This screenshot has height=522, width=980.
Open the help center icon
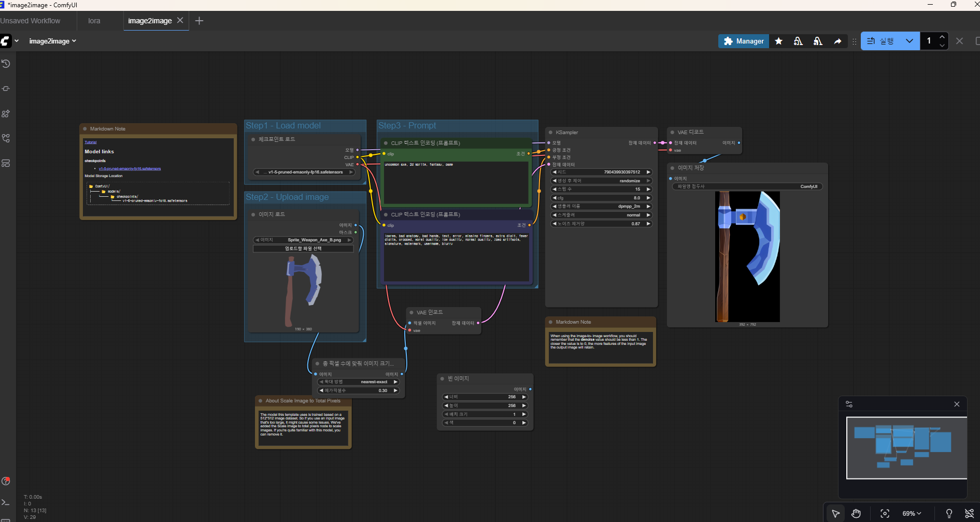click(6, 481)
